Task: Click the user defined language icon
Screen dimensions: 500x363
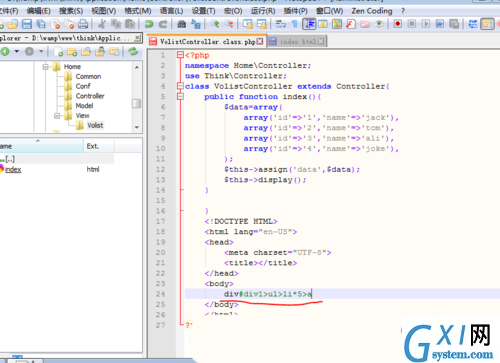Action: point(323,24)
